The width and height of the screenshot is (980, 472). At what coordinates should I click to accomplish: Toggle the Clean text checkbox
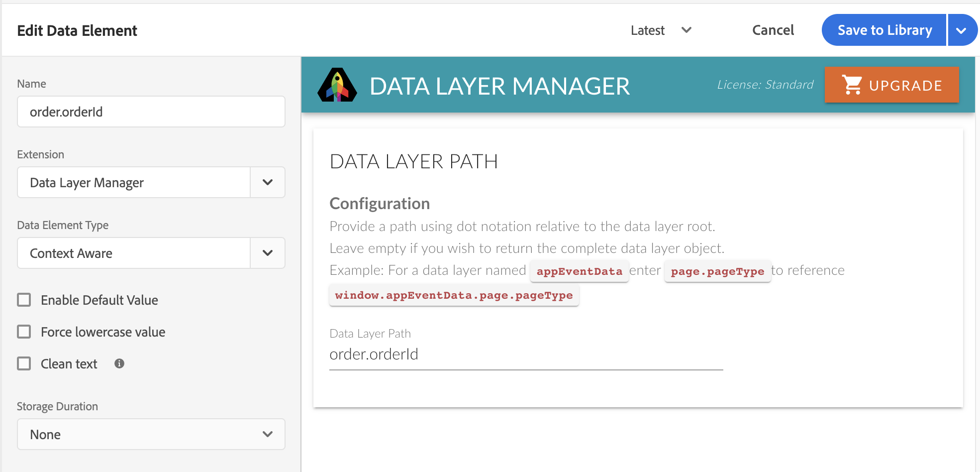tap(24, 363)
